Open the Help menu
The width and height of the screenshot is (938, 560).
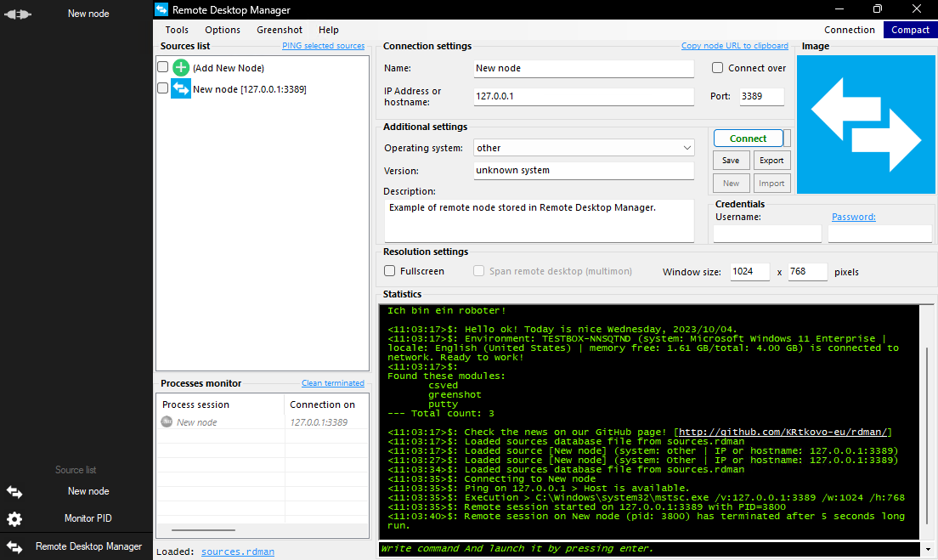[x=329, y=30]
